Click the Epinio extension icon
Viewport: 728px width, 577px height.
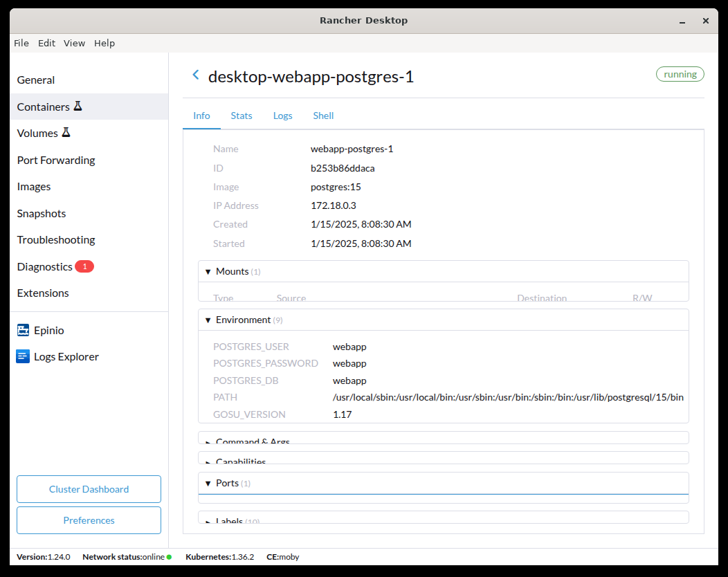click(24, 330)
